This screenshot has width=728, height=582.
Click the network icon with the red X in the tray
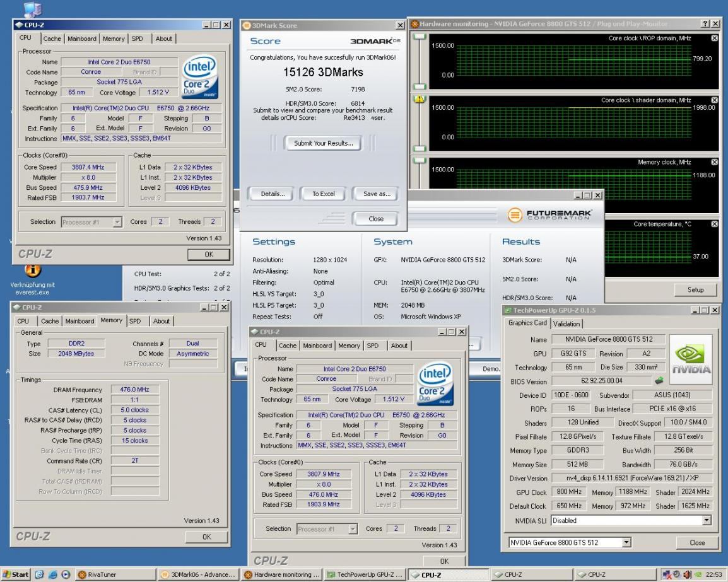[667, 574]
